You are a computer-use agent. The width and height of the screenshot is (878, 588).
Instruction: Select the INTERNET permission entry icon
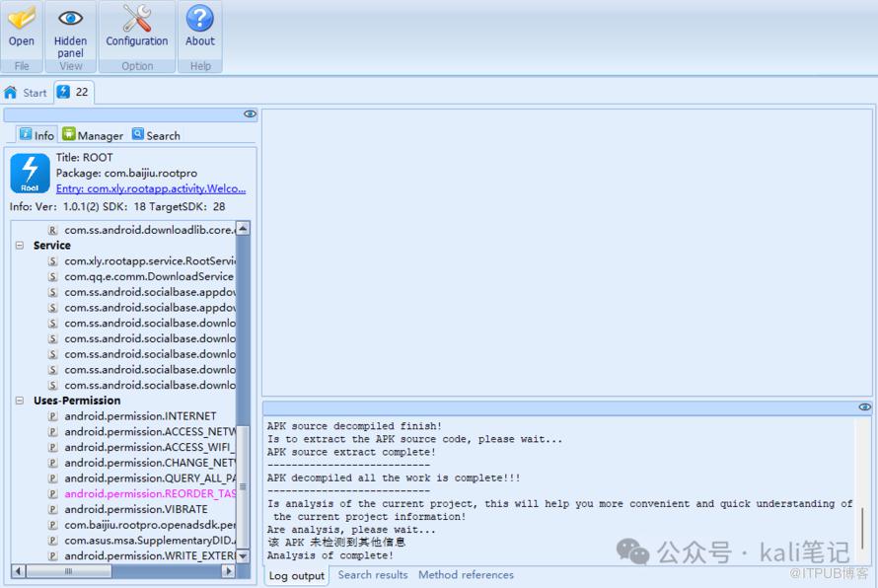tap(53, 416)
